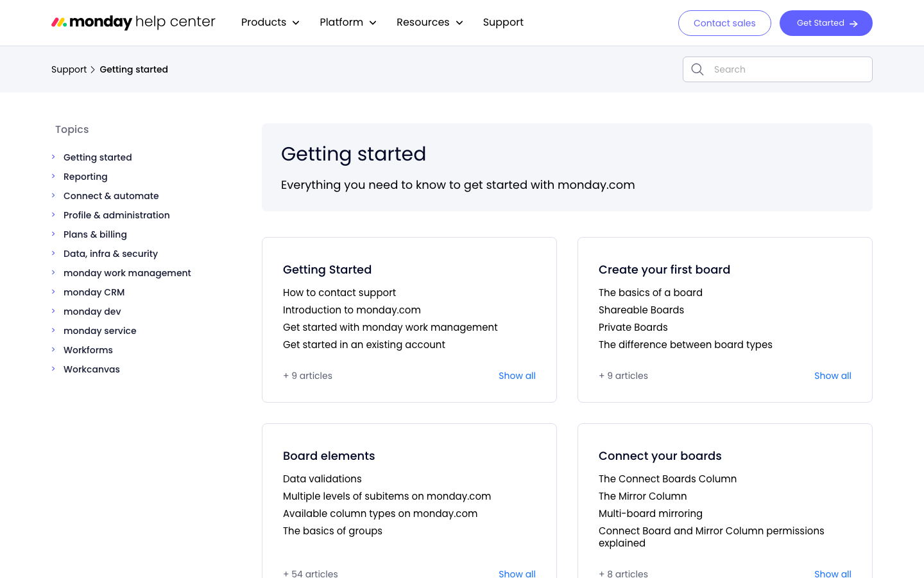
Task: Open monday CRM topic
Action: (94, 292)
